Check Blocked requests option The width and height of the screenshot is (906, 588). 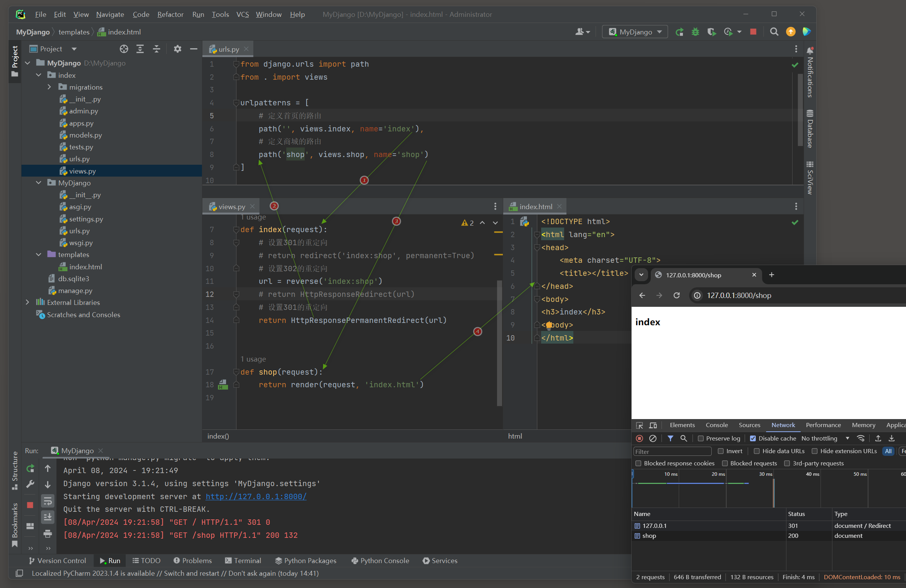pos(725,463)
